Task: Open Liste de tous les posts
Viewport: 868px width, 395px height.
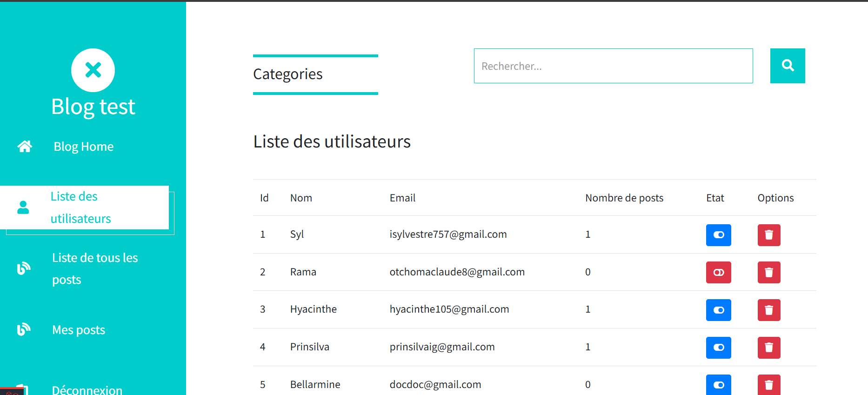Action: point(95,268)
